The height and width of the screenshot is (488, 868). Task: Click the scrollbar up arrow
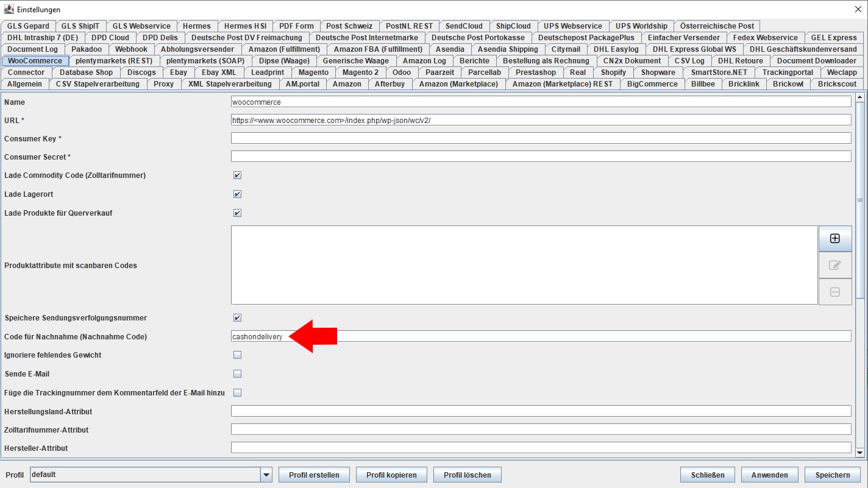coord(860,97)
